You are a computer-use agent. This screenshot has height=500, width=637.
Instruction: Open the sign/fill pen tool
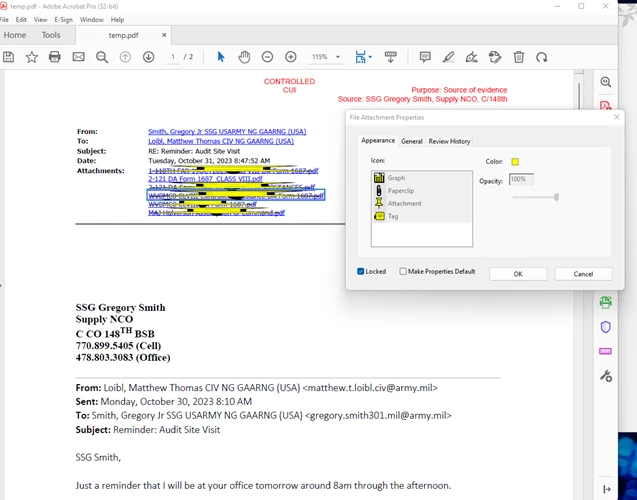[x=472, y=57]
